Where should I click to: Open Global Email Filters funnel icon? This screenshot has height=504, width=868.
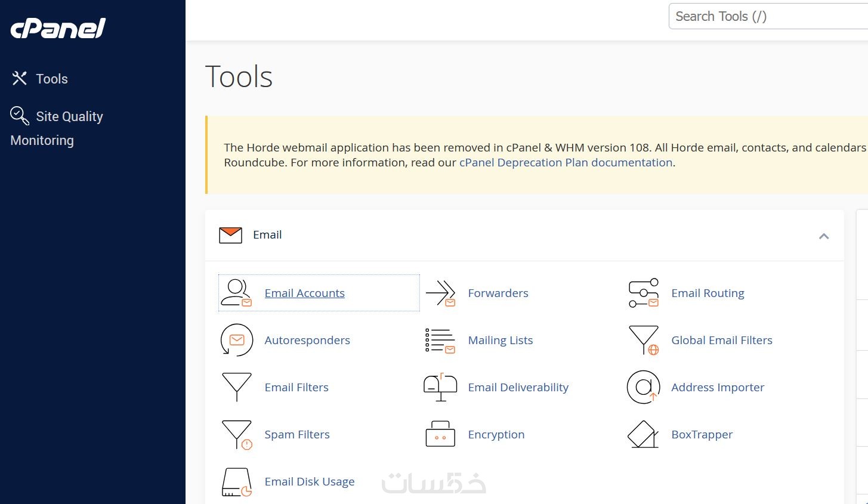[x=644, y=340]
